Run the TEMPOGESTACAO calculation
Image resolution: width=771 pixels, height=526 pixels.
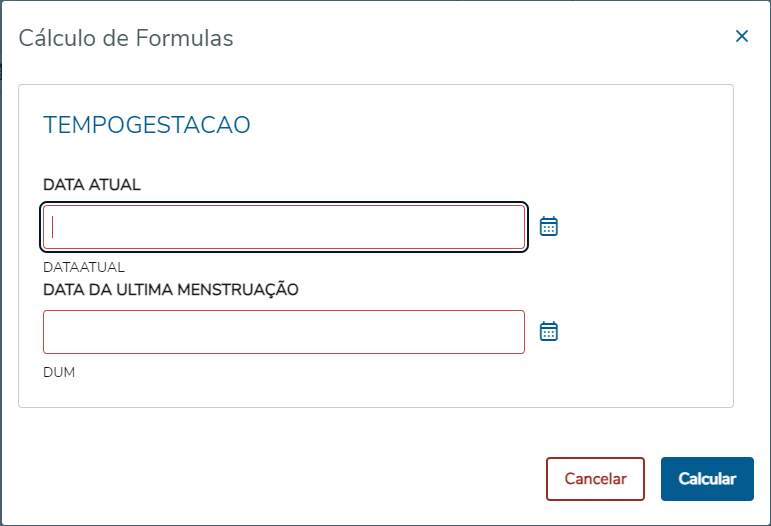pyautogui.click(x=707, y=479)
